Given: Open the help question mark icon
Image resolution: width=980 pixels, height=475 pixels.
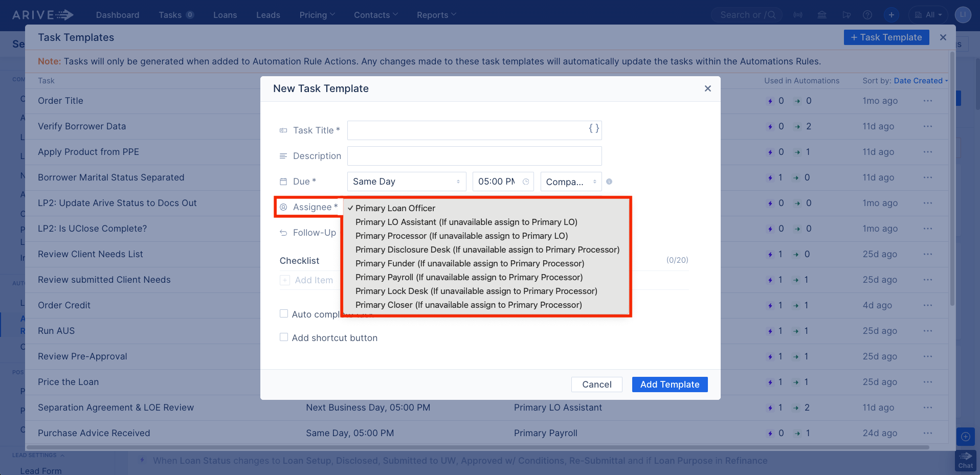Looking at the screenshot, I should pyautogui.click(x=867, y=15).
